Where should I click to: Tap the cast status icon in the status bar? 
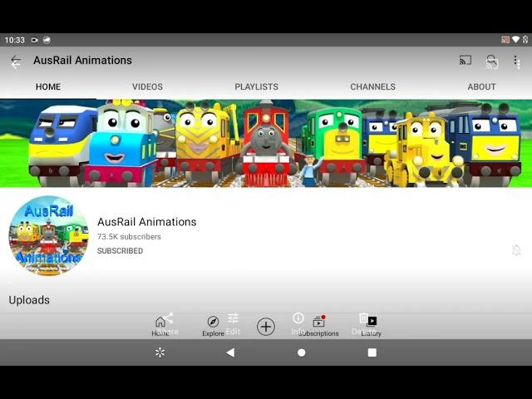[x=505, y=40]
